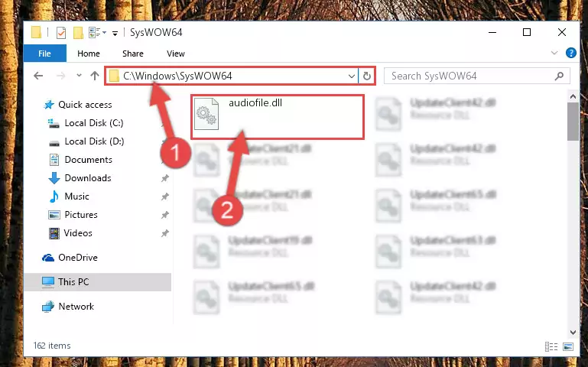This screenshot has height=367, width=588.
Task: Switch to Large icons view layout
Action: coord(568,347)
